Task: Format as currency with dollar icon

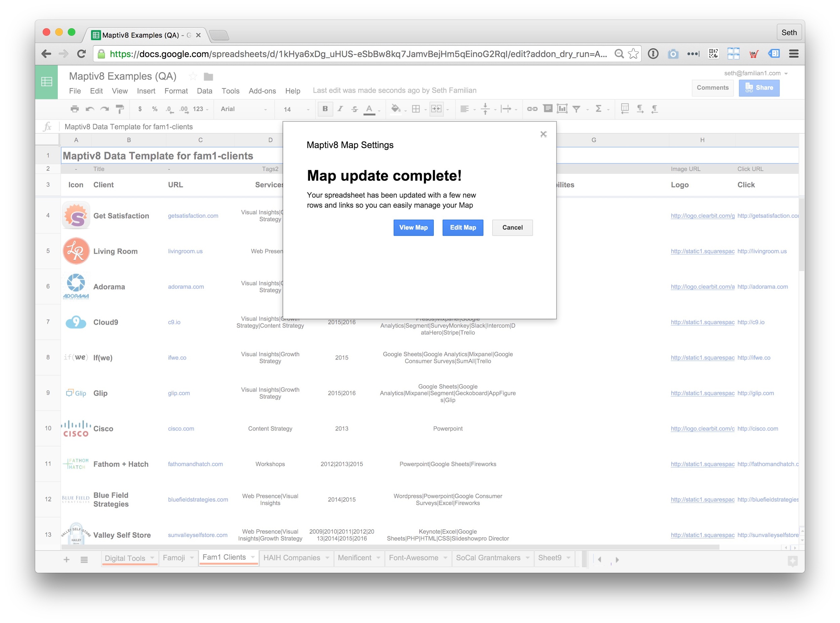Action: (x=140, y=109)
